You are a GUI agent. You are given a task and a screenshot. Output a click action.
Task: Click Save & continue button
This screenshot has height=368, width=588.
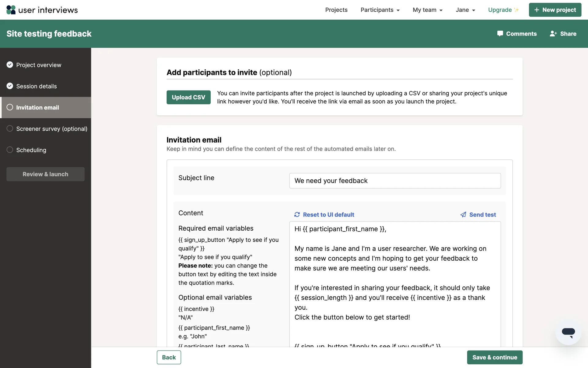pyautogui.click(x=495, y=357)
